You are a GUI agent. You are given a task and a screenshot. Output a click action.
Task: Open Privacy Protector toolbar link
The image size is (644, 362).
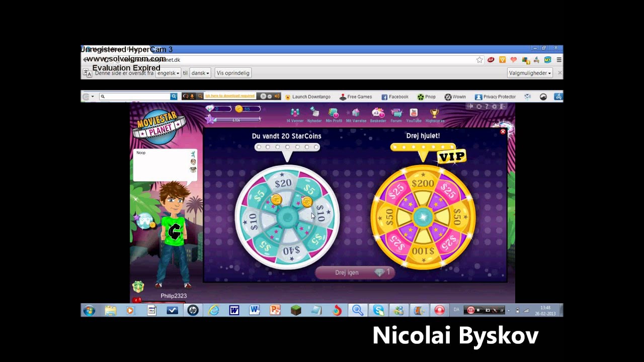coord(496,97)
